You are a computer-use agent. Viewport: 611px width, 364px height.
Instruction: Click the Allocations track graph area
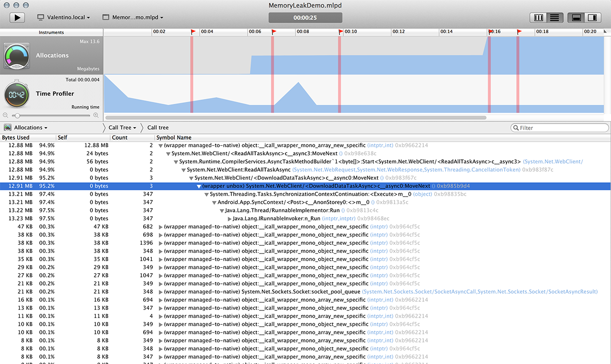(x=354, y=55)
